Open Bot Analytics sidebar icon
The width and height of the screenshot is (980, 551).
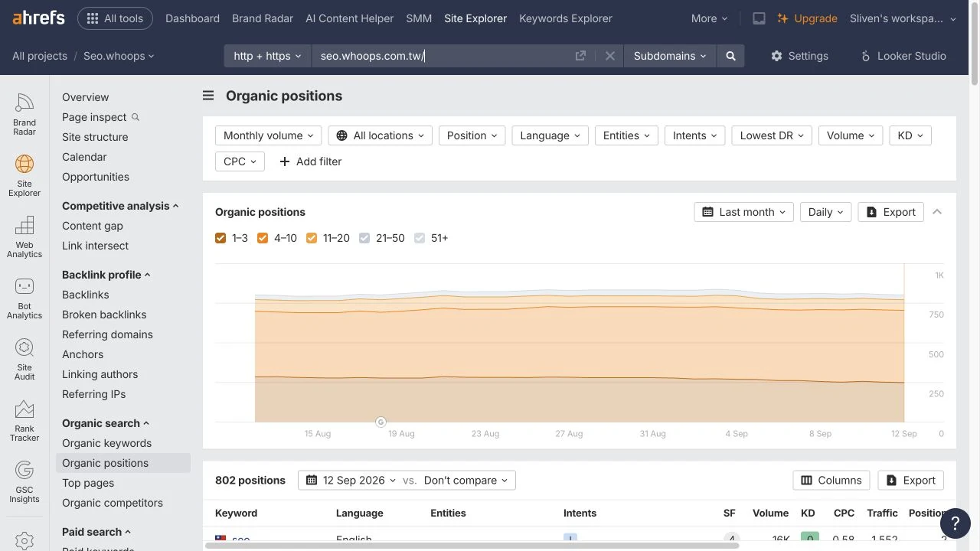(x=24, y=298)
